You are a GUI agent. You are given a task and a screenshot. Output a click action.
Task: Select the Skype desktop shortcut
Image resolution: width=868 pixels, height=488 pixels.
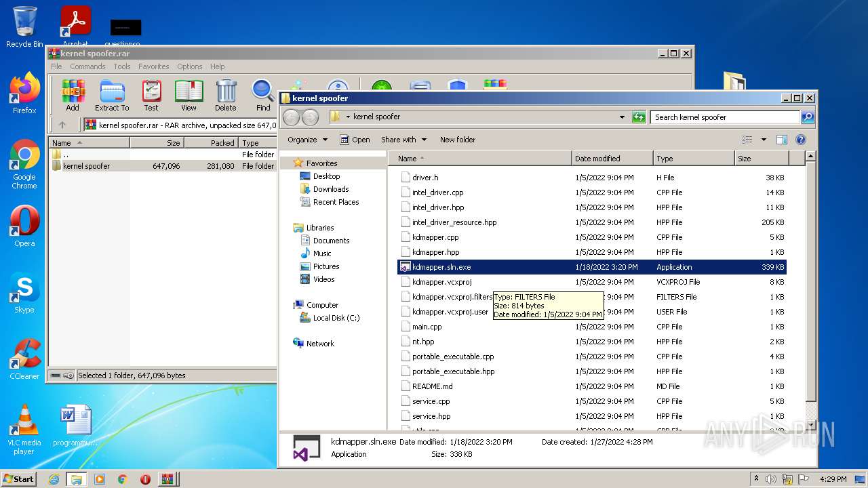coord(24,293)
